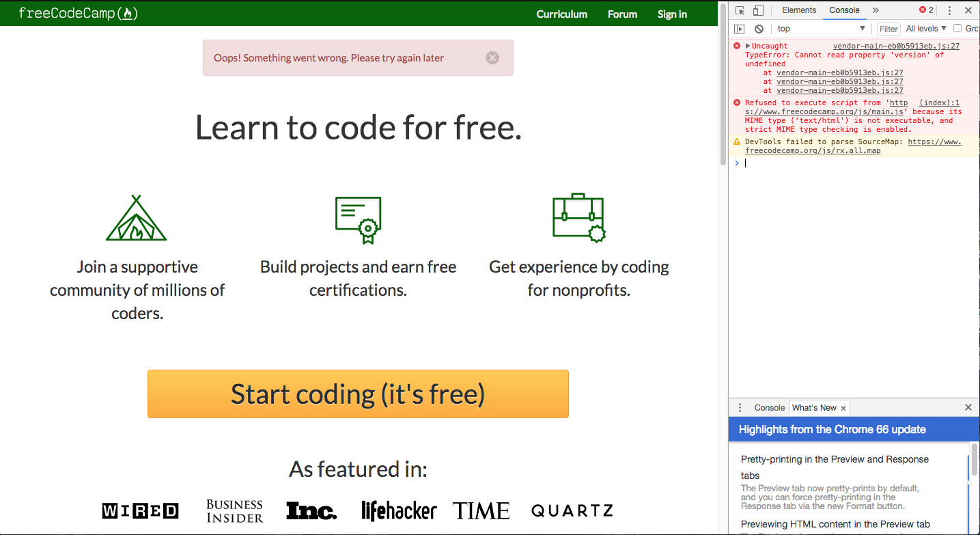The image size is (980, 535).
Task: Select the inspect element tool
Action: click(740, 10)
